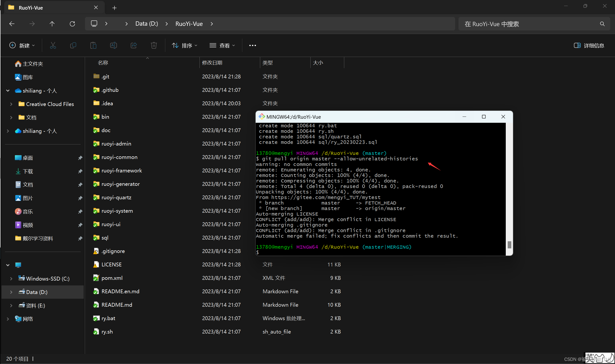Click the rename icon in toolbar
Screen dimensions: 615x364
[114, 45]
